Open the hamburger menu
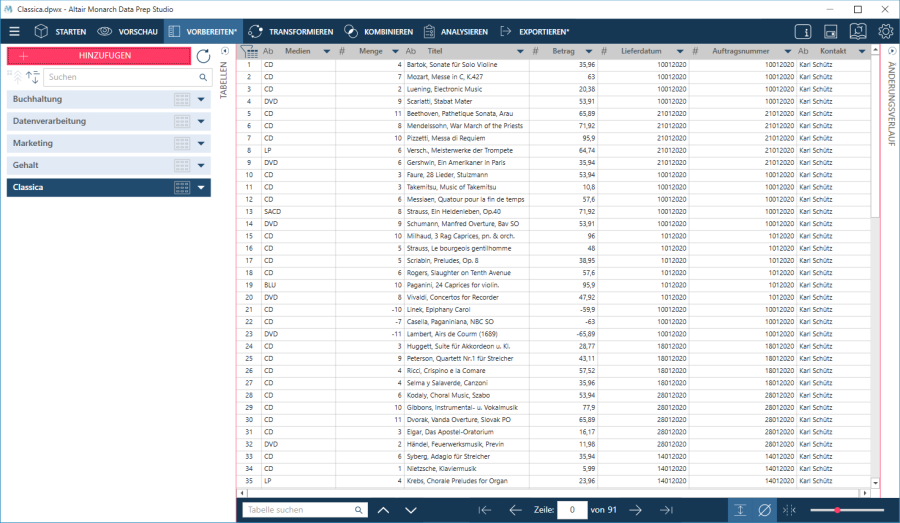Image resolution: width=900 pixels, height=523 pixels. [14, 32]
